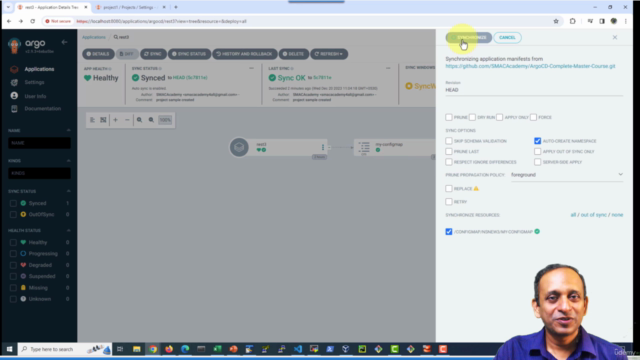Enable the Retry checkbox
The image size is (640, 360).
(x=449, y=202)
